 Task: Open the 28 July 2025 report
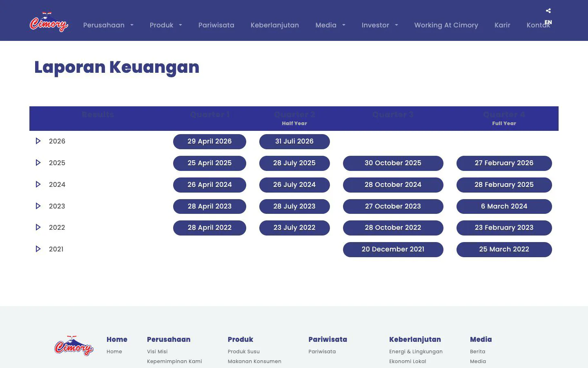tap(294, 163)
